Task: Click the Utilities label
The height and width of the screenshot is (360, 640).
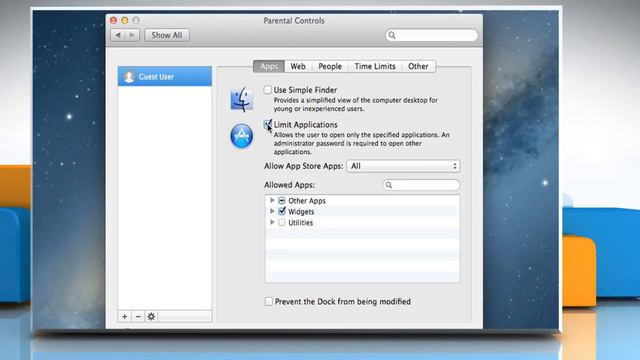Action: click(300, 222)
